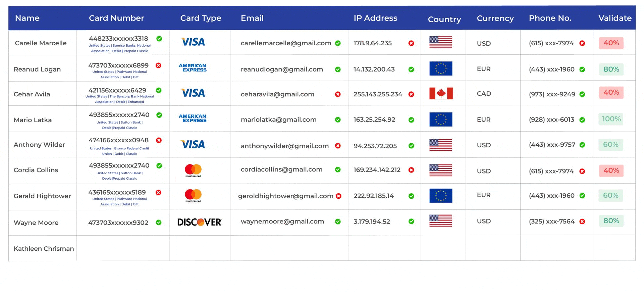
Task: Click the red invalid icon beside IP 178.9.64.235
Action: coord(411,43)
